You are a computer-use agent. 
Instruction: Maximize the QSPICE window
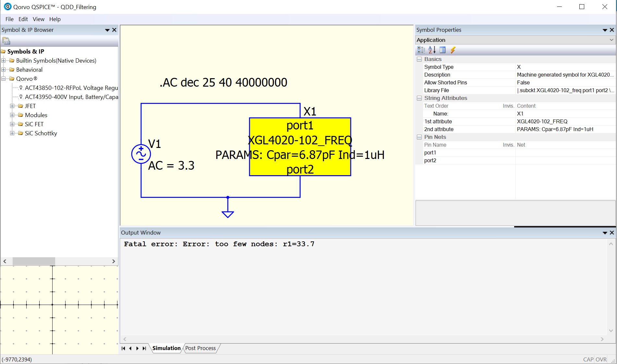pyautogui.click(x=582, y=7)
